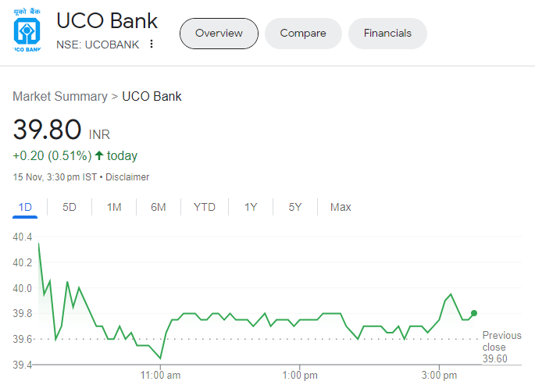
Task: Open the three-dot more options menu
Action: pos(152,45)
